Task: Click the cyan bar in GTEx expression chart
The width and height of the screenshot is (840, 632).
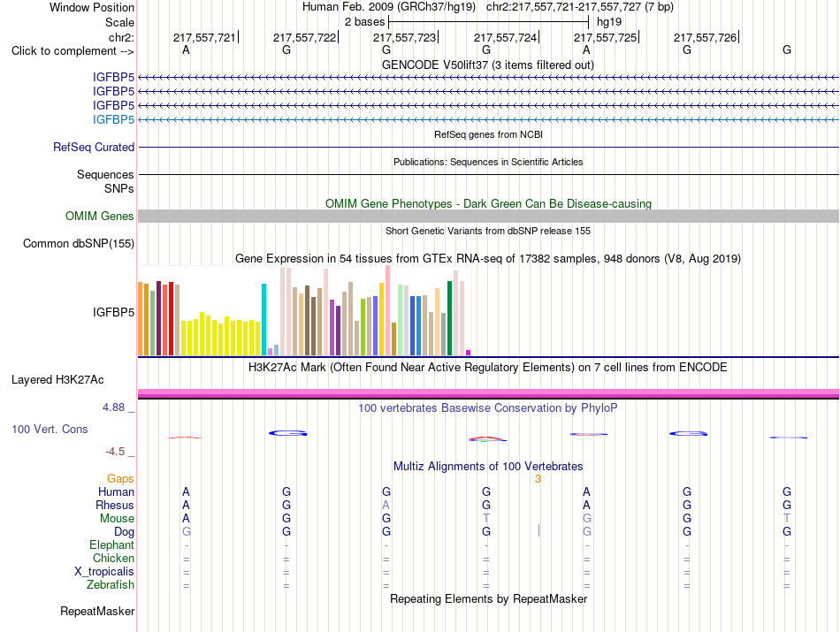Action: tap(263, 320)
